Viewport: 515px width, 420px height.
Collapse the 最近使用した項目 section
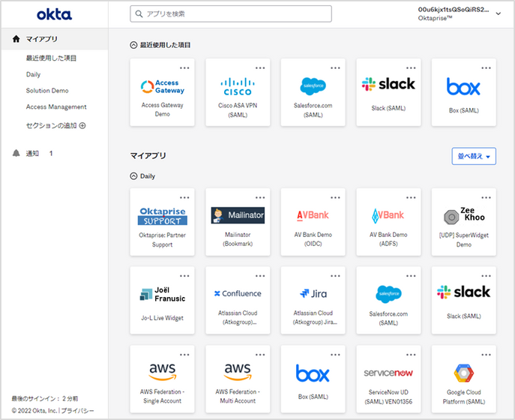pos(133,45)
